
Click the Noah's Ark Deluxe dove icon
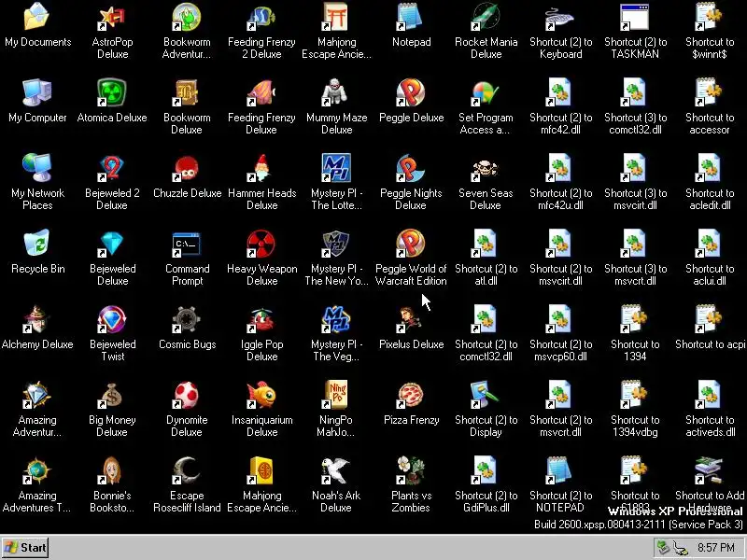tap(336, 470)
